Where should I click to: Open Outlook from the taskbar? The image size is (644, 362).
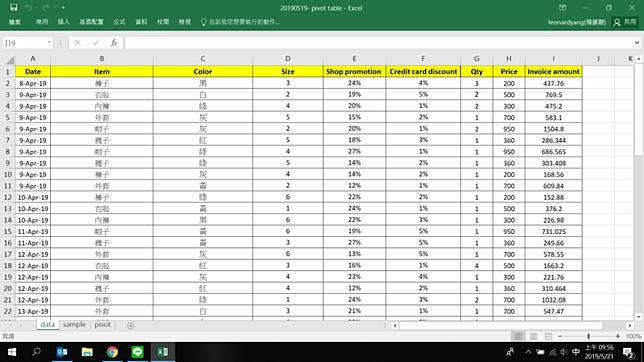coord(62,352)
